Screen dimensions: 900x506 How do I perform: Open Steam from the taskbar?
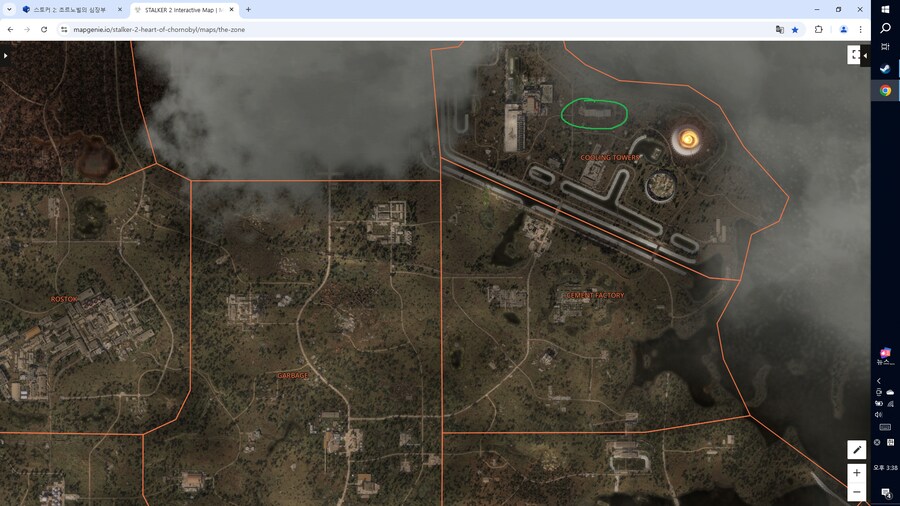tap(885, 69)
